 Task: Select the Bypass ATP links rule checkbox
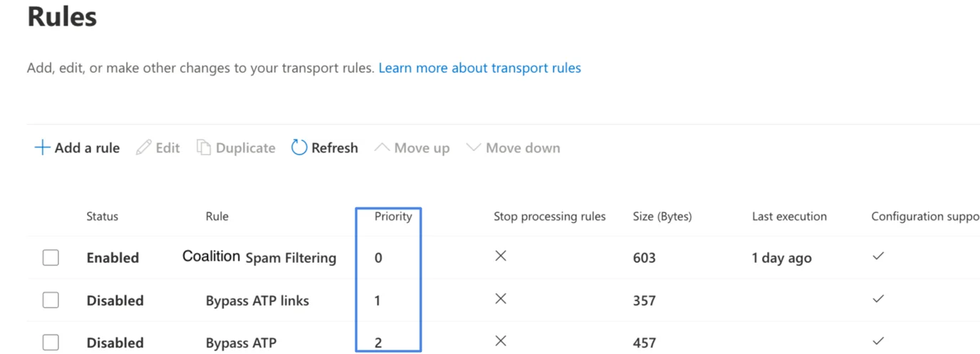(x=51, y=300)
